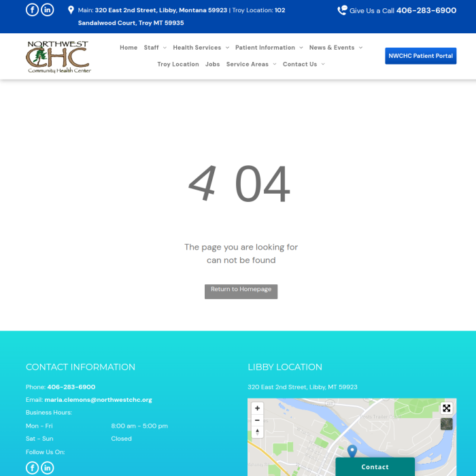Click the Northwest CHC logo
476x476 pixels.
click(58, 56)
